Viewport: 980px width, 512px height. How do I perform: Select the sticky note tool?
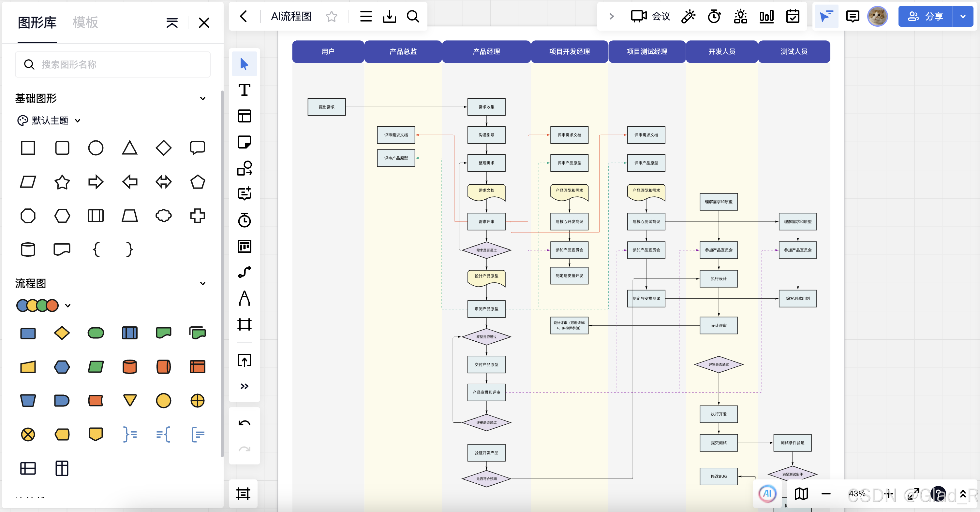[x=244, y=142]
